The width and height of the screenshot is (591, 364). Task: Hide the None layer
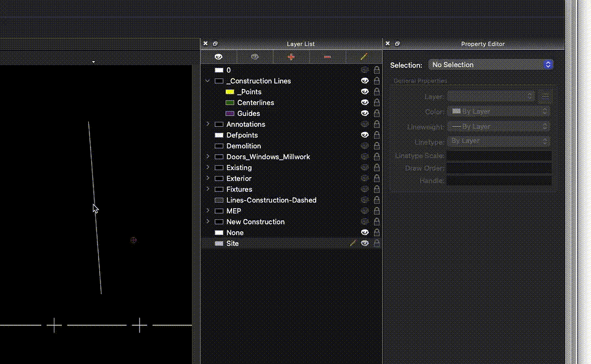point(365,232)
